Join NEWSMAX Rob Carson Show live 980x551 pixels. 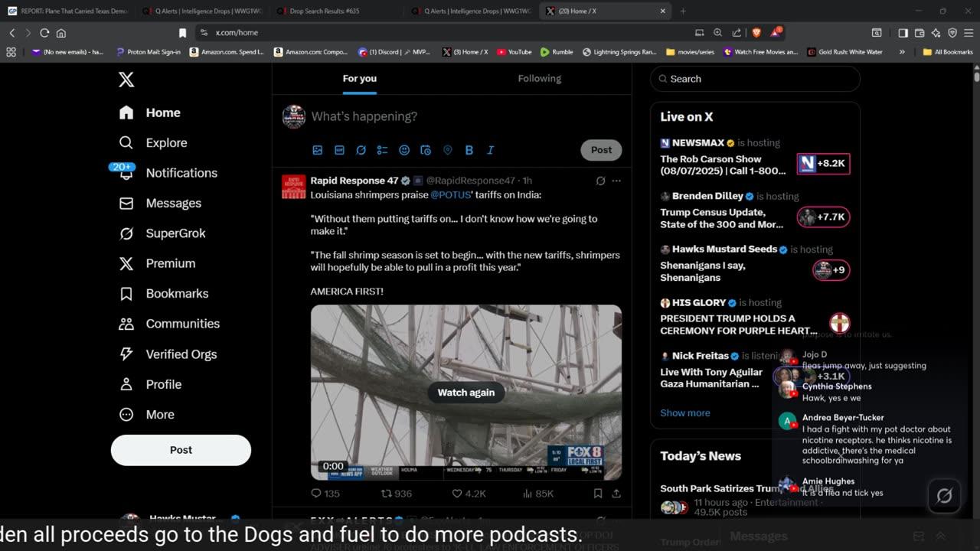click(755, 157)
